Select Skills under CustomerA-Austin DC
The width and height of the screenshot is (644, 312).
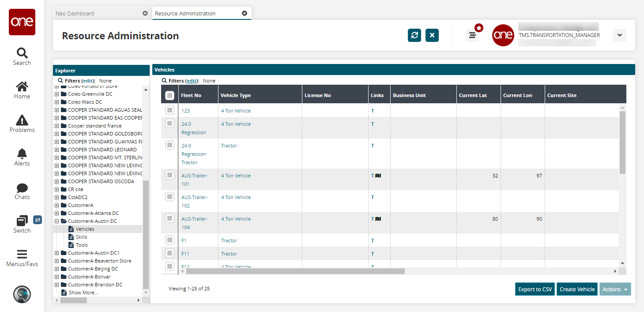click(81, 237)
